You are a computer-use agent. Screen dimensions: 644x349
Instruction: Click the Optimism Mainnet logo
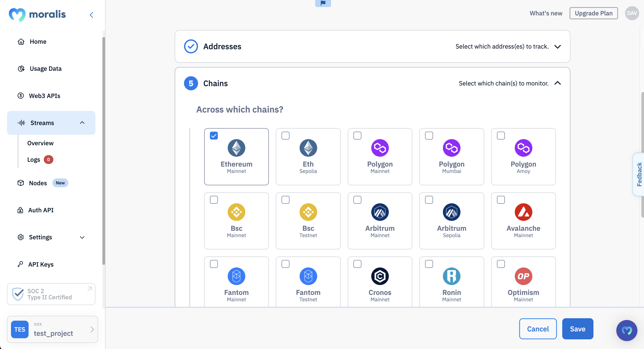(524, 276)
